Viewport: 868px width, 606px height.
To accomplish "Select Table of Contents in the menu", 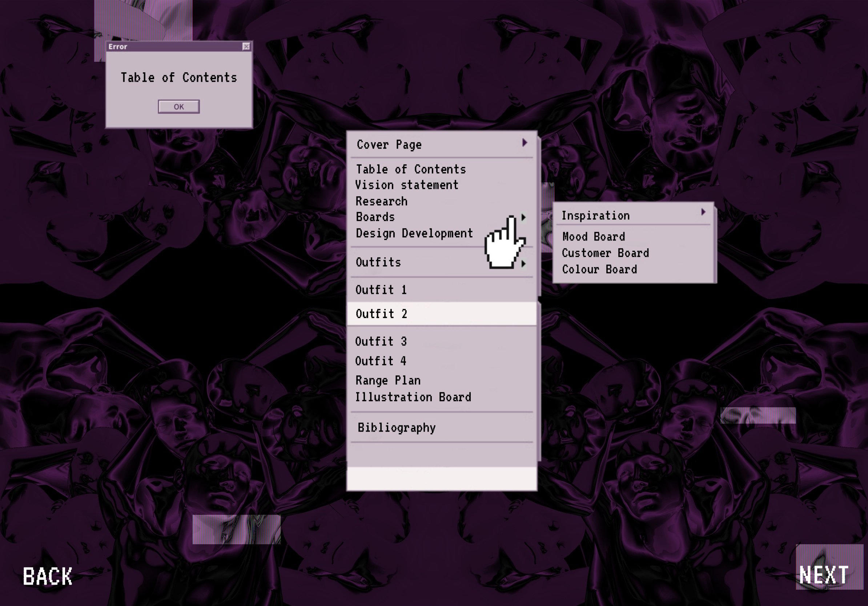I will (411, 169).
